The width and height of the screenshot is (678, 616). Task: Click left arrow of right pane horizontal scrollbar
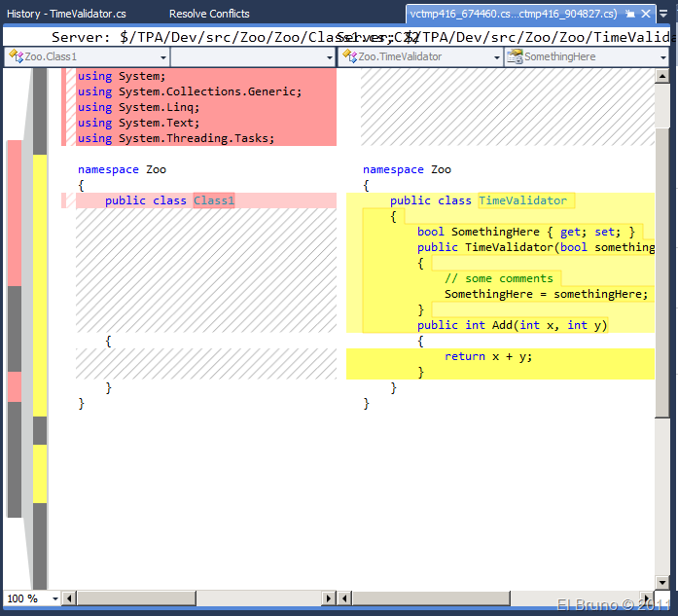pos(345,598)
